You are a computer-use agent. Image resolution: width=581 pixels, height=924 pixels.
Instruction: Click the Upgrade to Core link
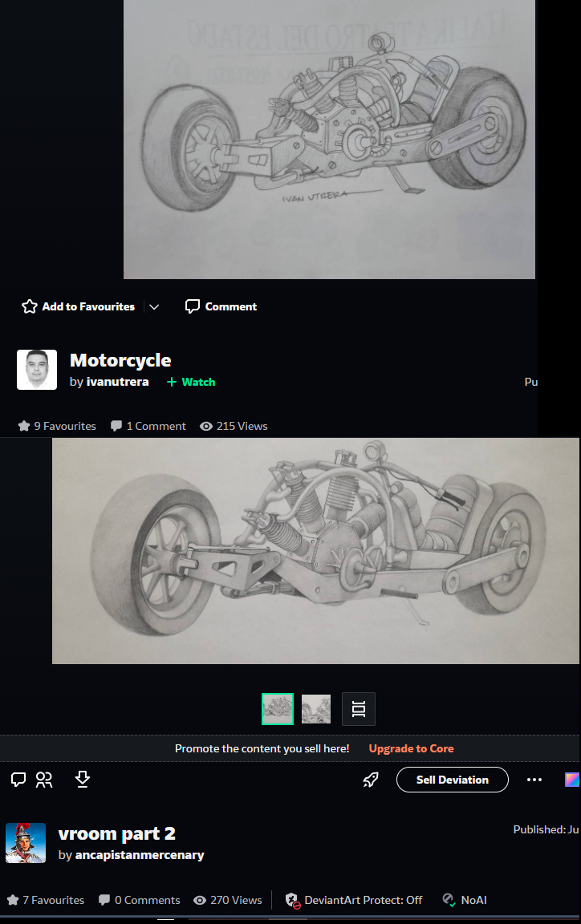(x=411, y=748)
